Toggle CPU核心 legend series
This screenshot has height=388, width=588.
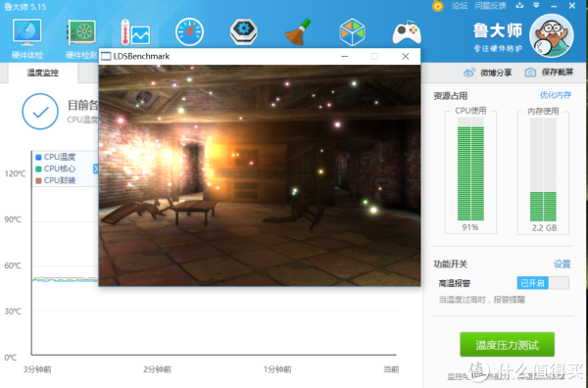[x=56, y=169]
